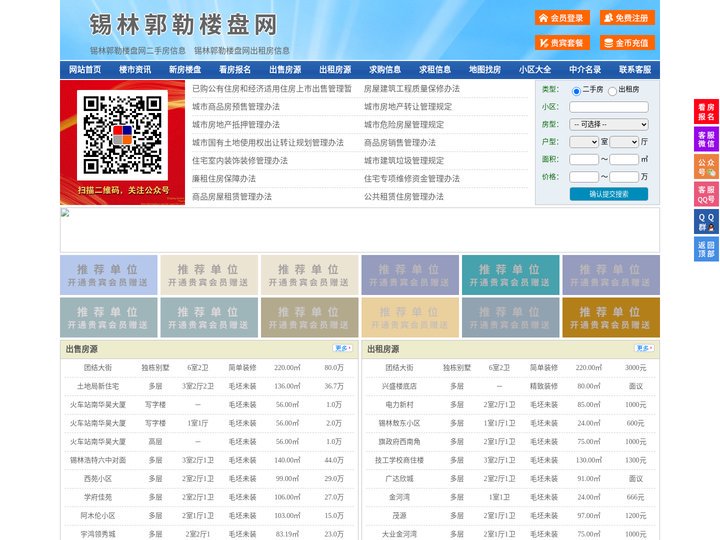Click 更多 in 出售房源 header
The height and width of the screenshot is (540, 720).
(343, 349)
